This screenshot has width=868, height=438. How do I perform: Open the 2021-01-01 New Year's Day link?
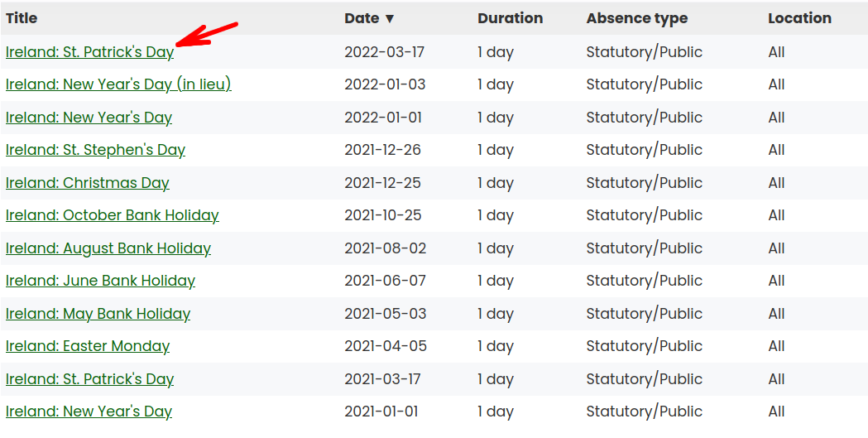(89, 412)
